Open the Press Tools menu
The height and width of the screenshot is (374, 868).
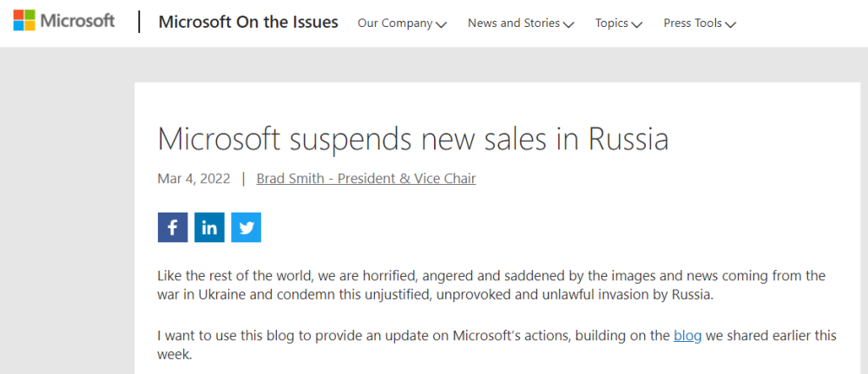tap(693, 23)
